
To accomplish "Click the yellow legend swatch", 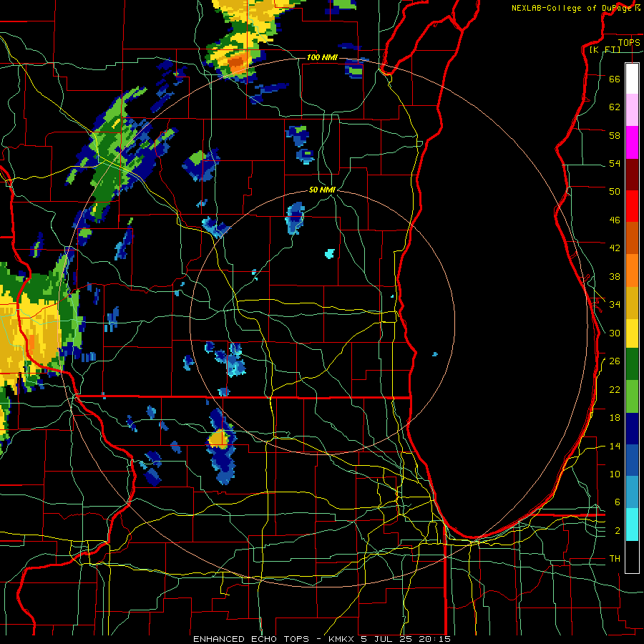I will 632,333.
